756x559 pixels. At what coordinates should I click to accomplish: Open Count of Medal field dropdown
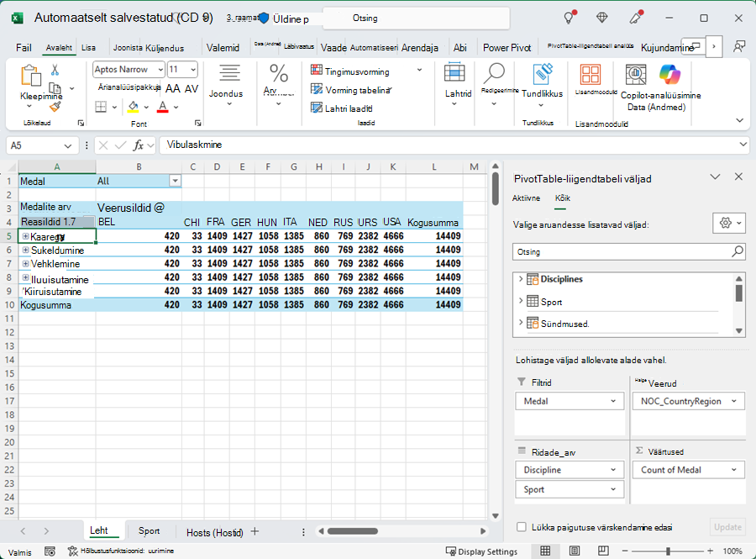point(734,470)
